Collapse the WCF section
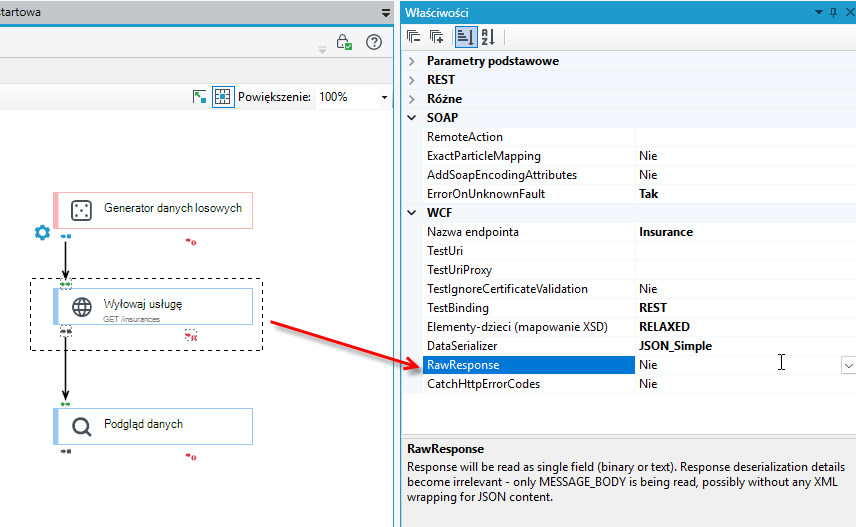The width and height of the screenshot is (856, 527). tap(412, 213)
